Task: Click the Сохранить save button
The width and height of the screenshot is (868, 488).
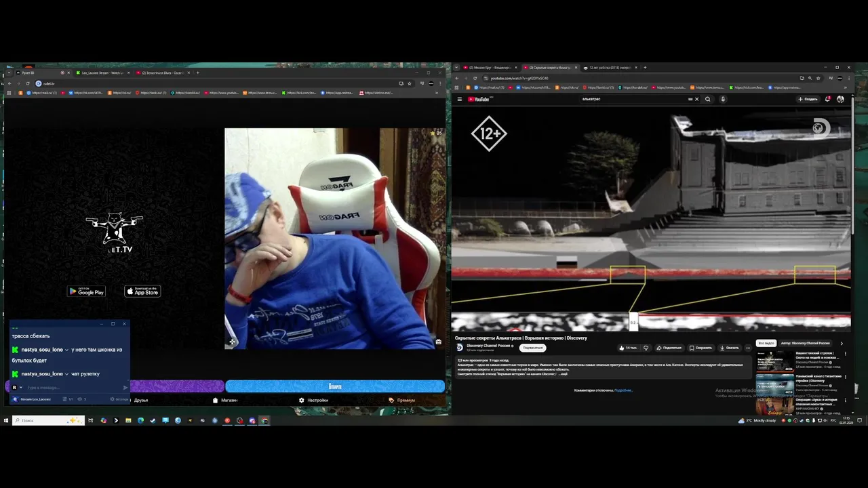Action: tap(701, 348)
